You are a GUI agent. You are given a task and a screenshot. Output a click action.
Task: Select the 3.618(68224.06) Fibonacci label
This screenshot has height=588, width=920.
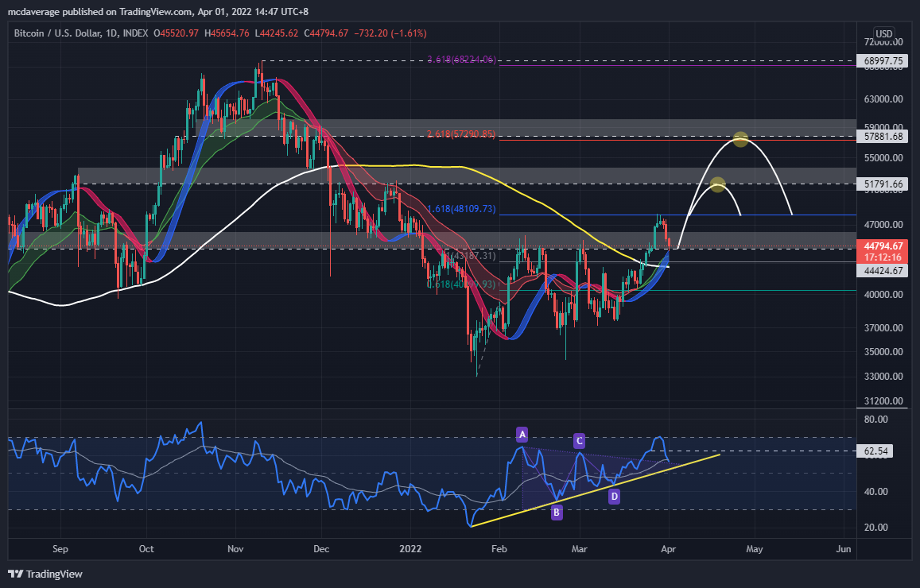462,60
